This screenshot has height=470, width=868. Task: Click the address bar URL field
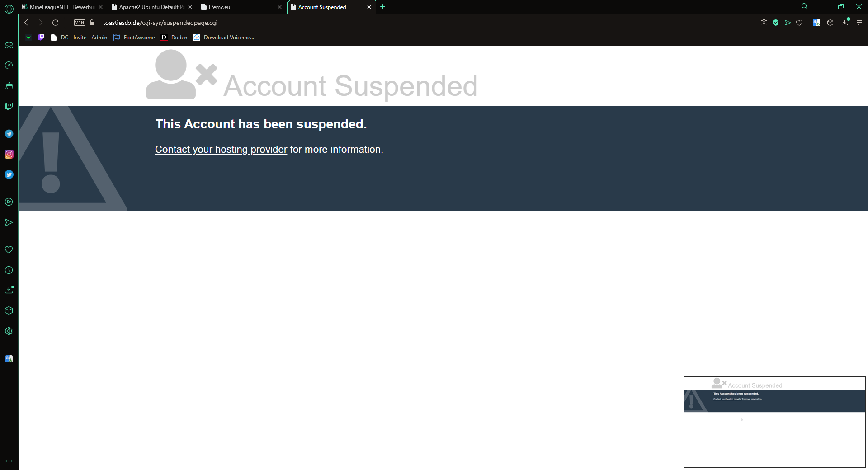tap(160, 23)
